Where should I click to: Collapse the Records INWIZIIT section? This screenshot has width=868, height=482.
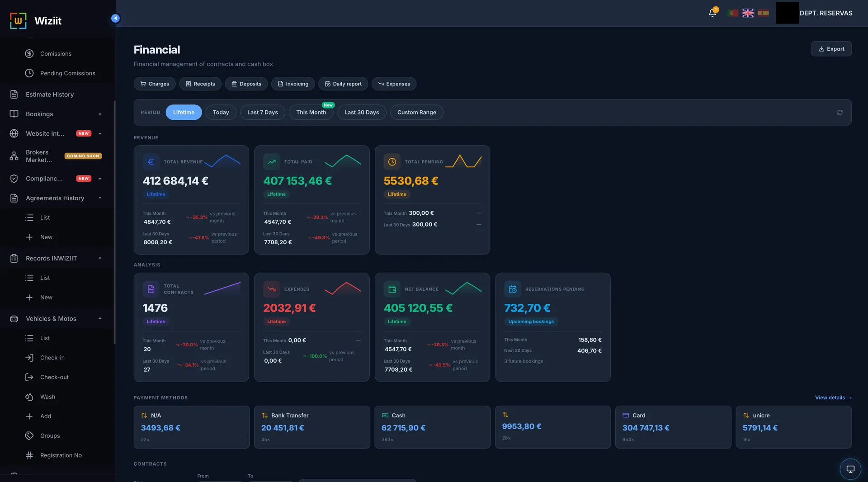[x=56, y=258]
